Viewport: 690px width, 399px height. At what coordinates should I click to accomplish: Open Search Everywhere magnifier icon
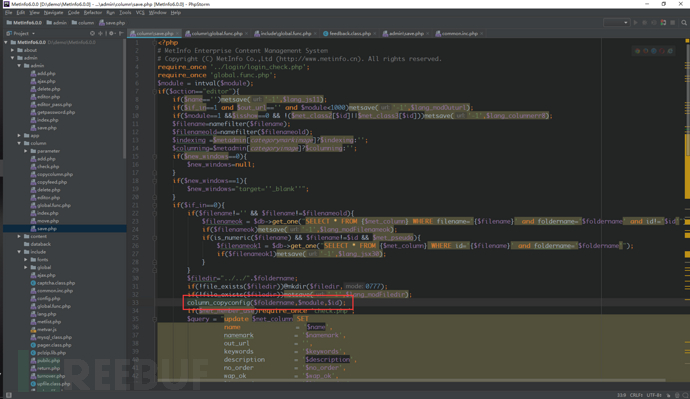pos(684,22)
